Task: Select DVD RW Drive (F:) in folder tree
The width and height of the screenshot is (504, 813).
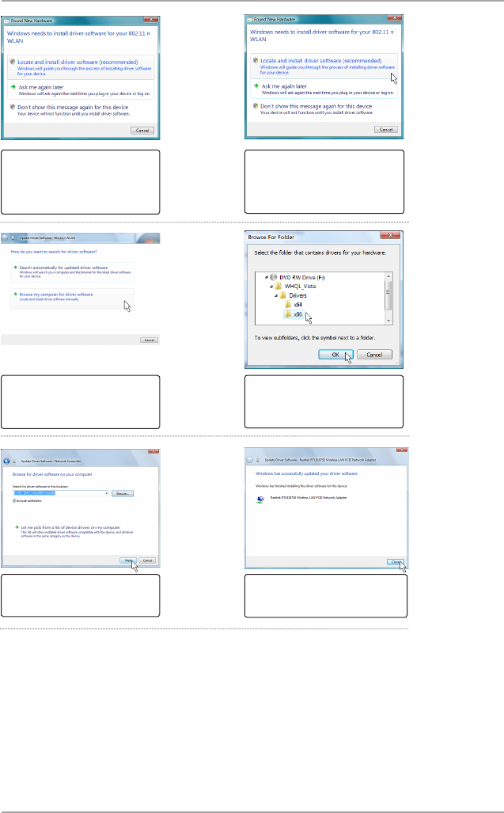Action: click(x=302, y=277)
